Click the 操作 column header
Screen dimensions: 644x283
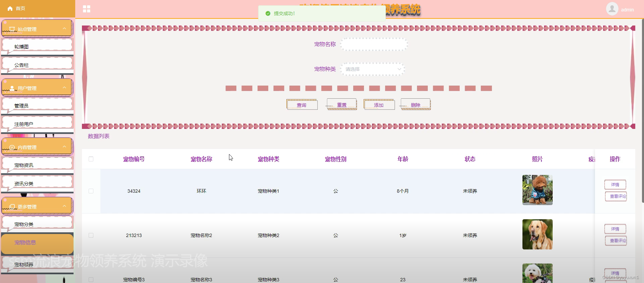(615, 159)
